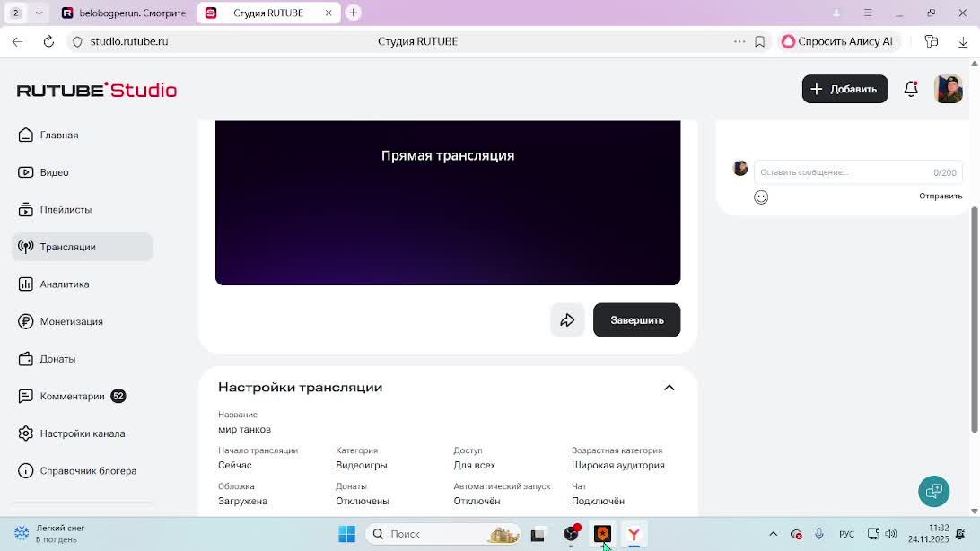Open the emoji picker in chat

[x=761, y=197]
